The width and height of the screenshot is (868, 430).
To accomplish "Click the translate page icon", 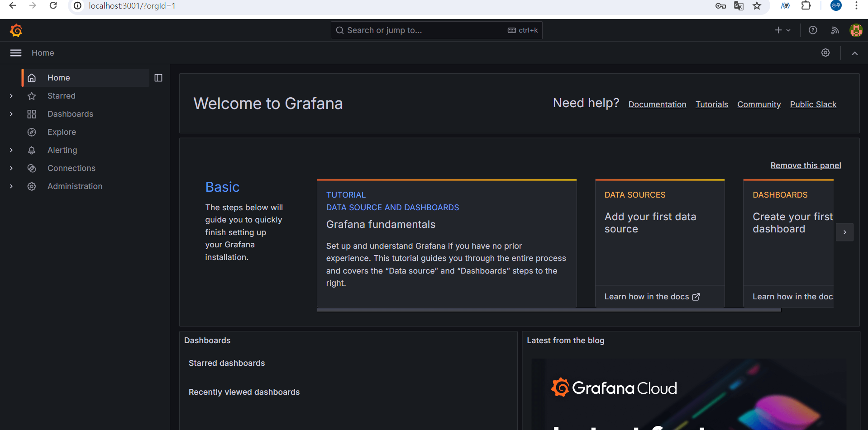I will click(x=739, y=5).
